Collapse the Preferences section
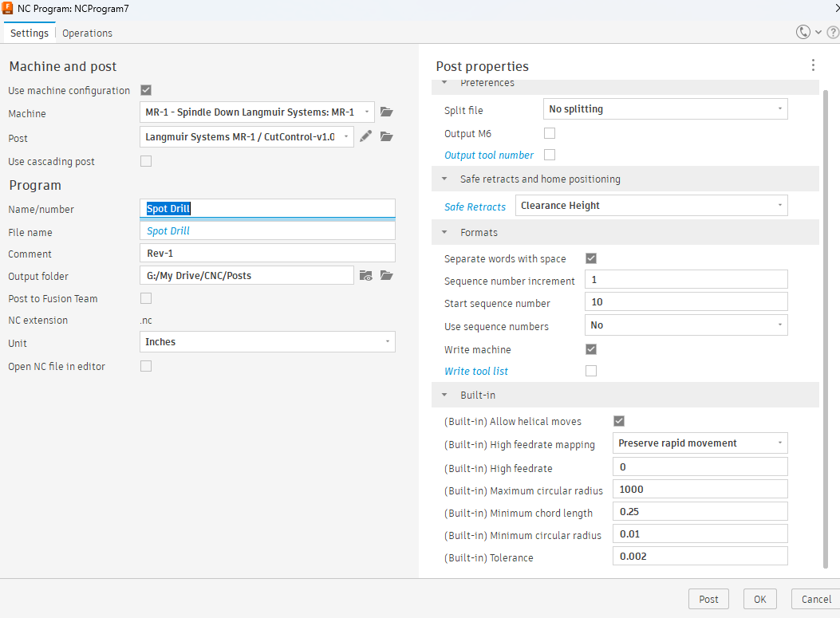The image size is (840, 618). point(444,82)
